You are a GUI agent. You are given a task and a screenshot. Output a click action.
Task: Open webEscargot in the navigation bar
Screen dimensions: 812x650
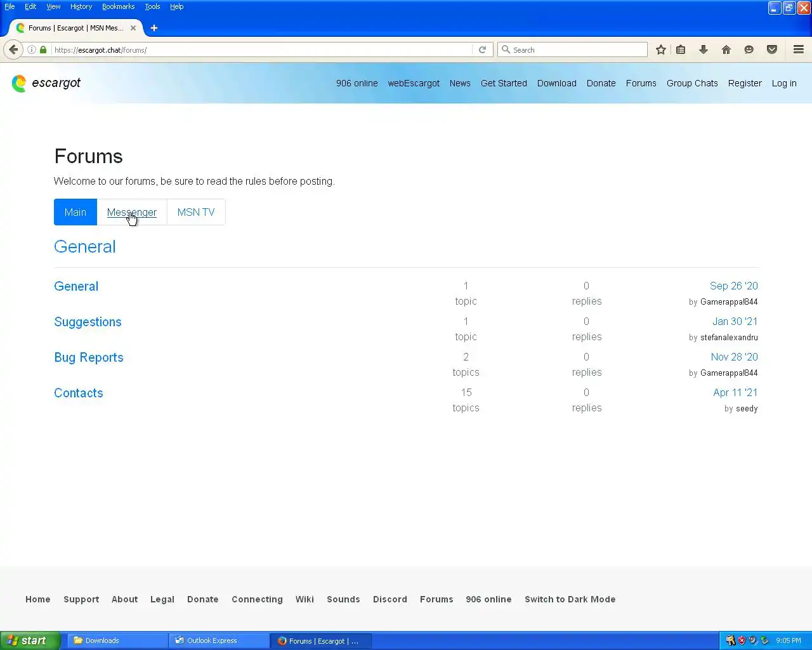[x=414, y=83]
